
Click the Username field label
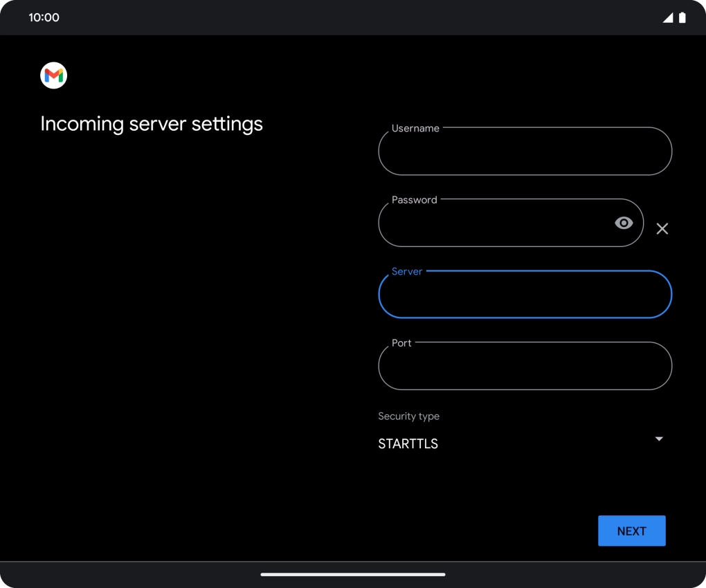pos(415,129)
